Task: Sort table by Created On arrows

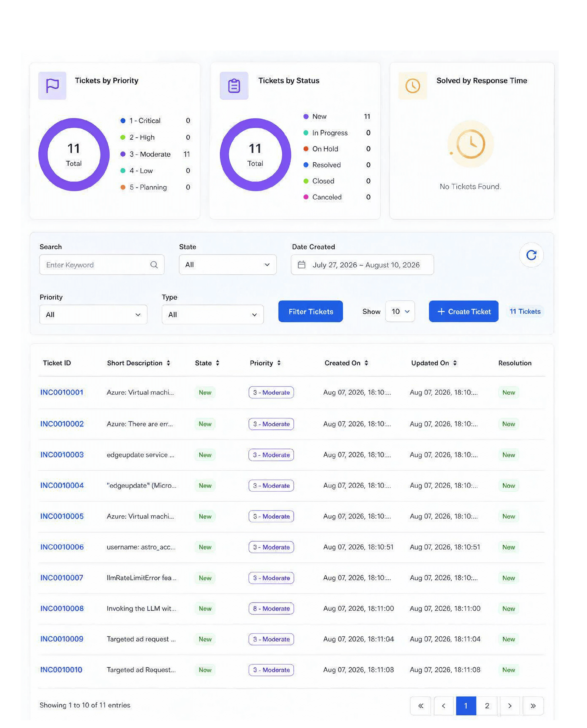Action: tap(366, 363)
